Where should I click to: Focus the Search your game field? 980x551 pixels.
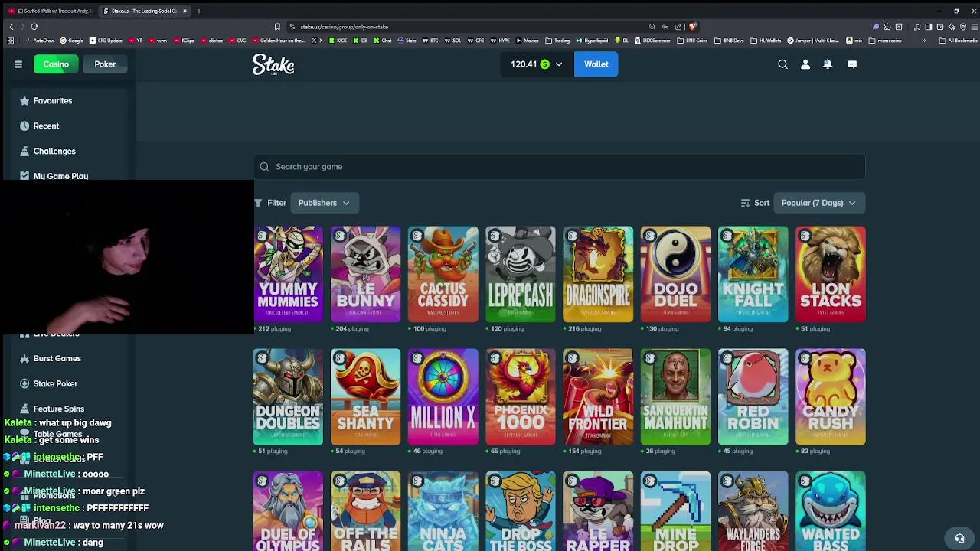(x=559, y=167)
